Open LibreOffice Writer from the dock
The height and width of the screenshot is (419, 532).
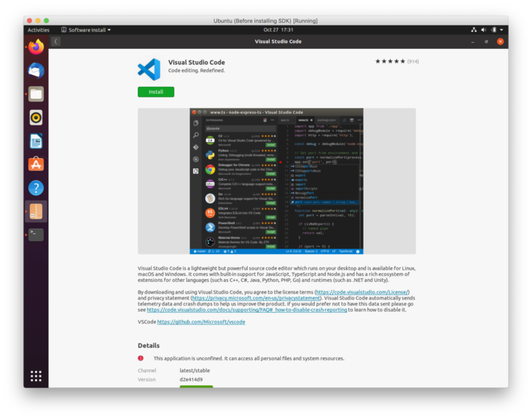click(36, 141)
